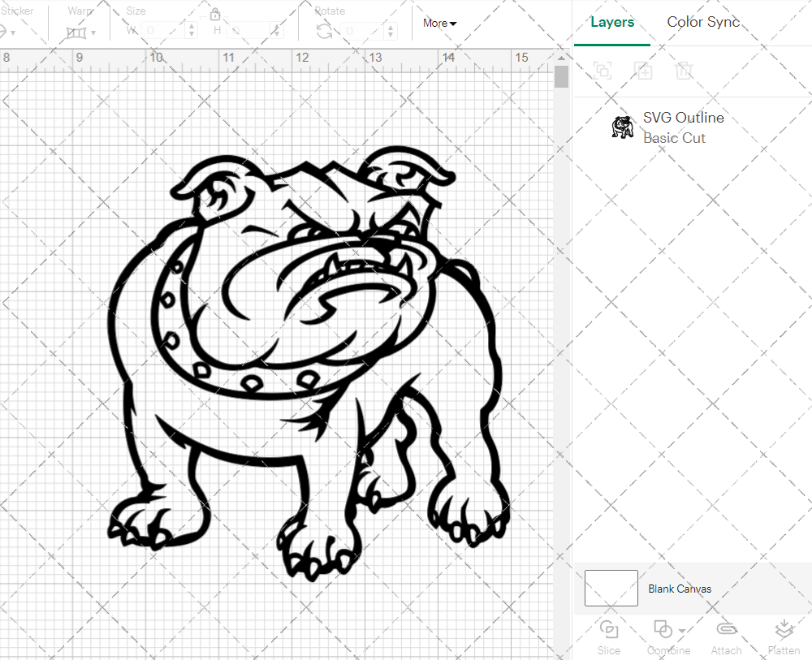Open the Warp options dropdown arrow
812x660 pixels.
[x=92, y=31]
